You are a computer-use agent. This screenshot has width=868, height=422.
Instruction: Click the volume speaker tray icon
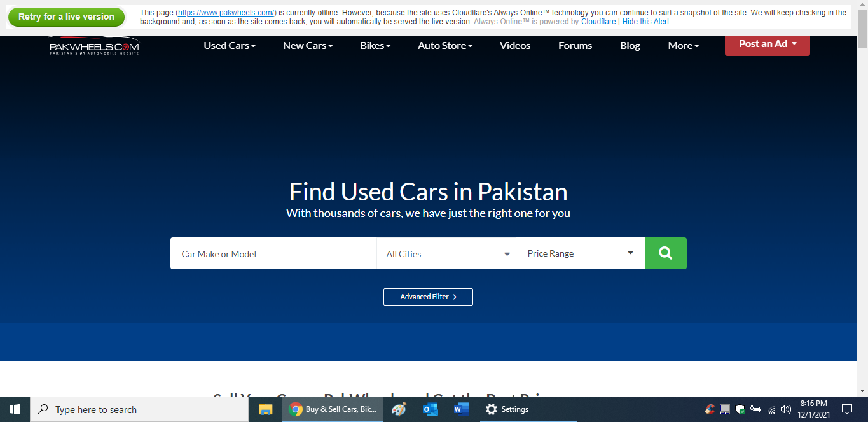pyautogui.click(x=786, y=409)
